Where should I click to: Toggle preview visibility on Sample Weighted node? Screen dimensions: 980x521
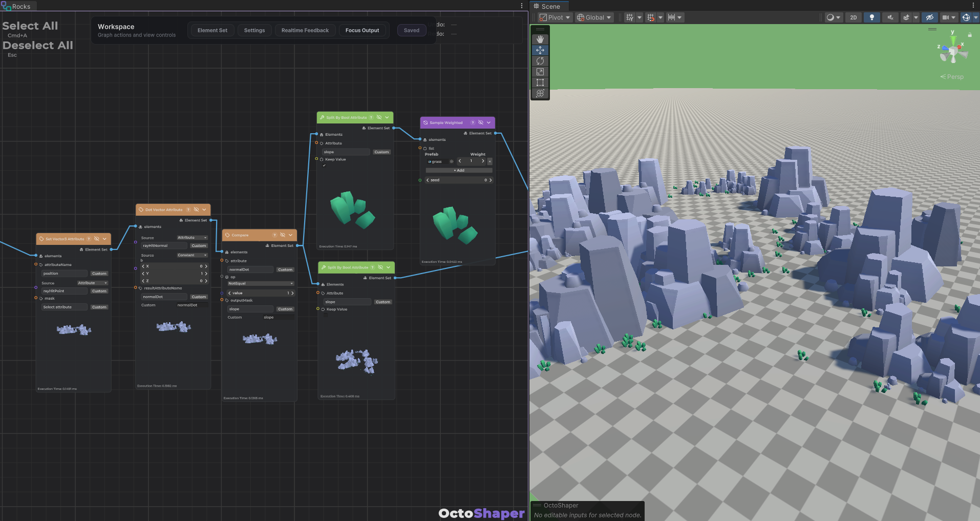pos(481,122)
